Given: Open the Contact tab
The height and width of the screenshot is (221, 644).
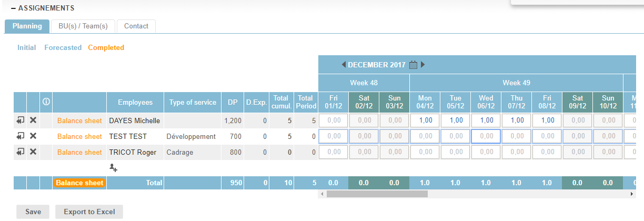Looking at the screenshot, I should click(136, 26).
